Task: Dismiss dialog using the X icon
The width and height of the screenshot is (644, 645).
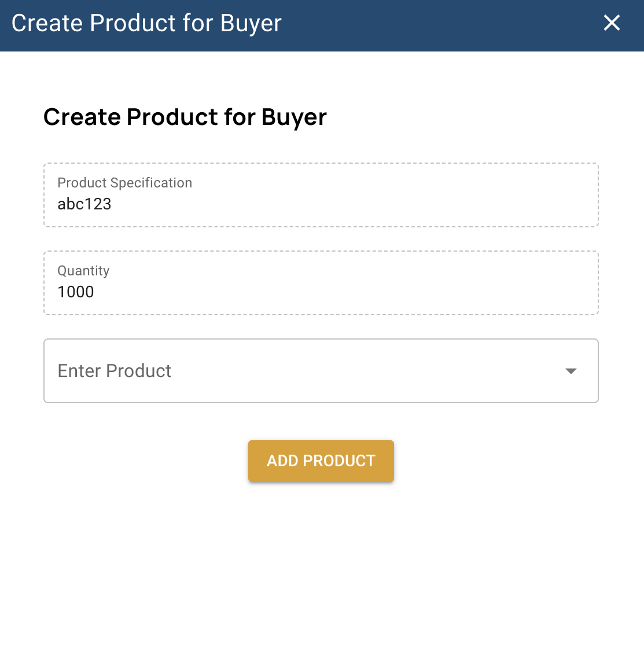Action: coord(612,23)
